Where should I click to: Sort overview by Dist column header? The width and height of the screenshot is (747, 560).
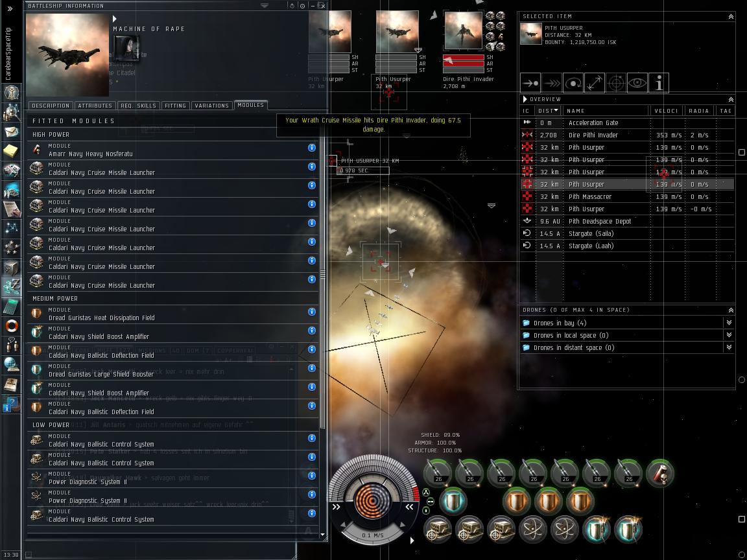tap(548, 111)
